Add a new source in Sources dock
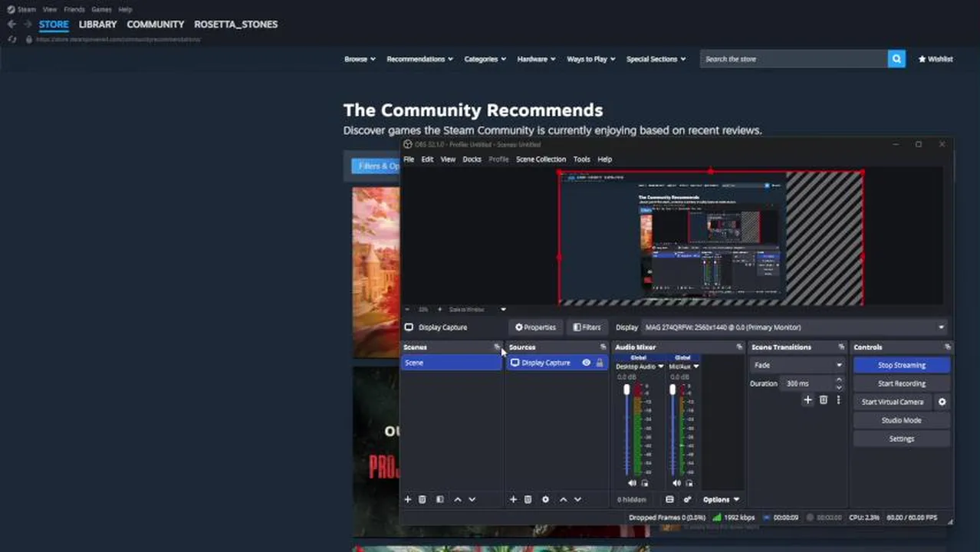The width and height of the screenshot is (980, 552). point(514,500)
